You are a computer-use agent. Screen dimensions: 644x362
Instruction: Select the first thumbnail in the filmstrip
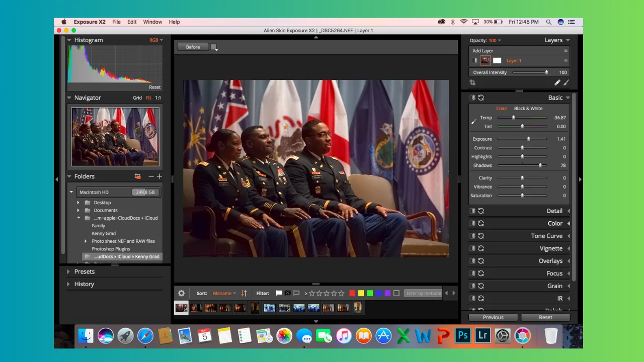tap(182, 308)
